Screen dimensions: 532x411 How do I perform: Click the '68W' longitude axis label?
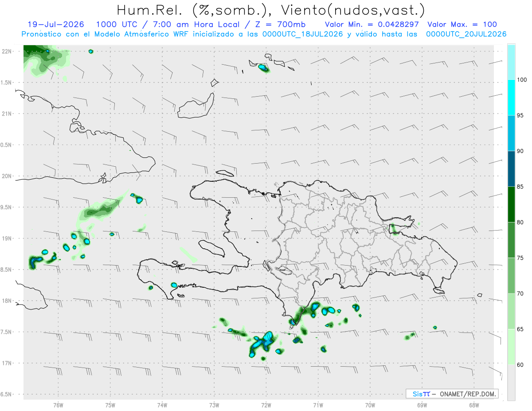pyautogui.click(x=474, y=404)
